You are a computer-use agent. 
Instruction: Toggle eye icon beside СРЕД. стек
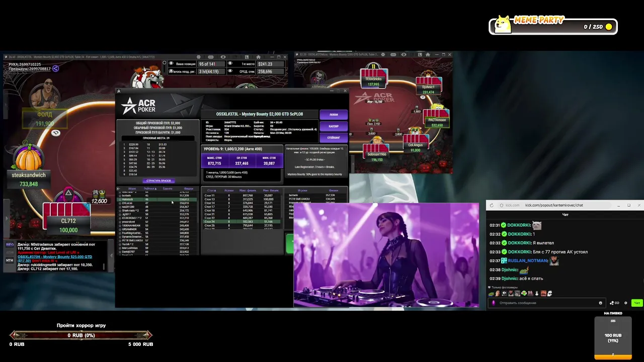tap(230, 71)
